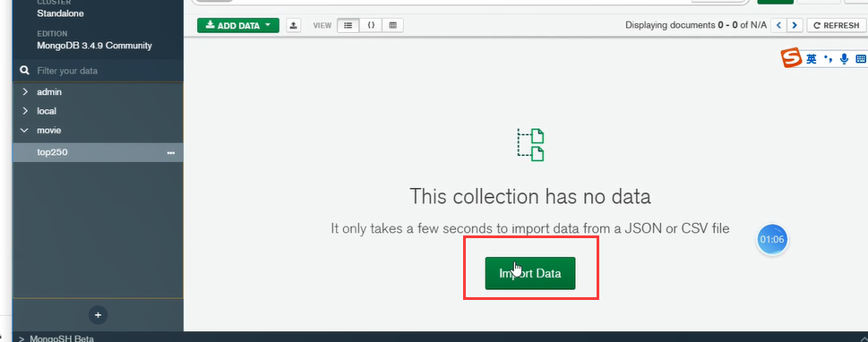The image size is (868, 342).
Task: Click the 01:06 recording timer bubble
Action: 771,240
